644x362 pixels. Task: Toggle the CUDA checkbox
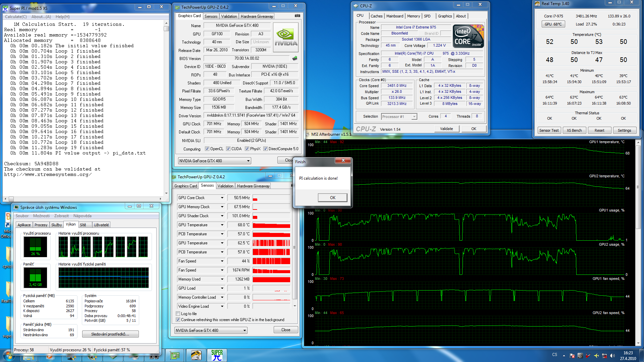click(228, 149)
